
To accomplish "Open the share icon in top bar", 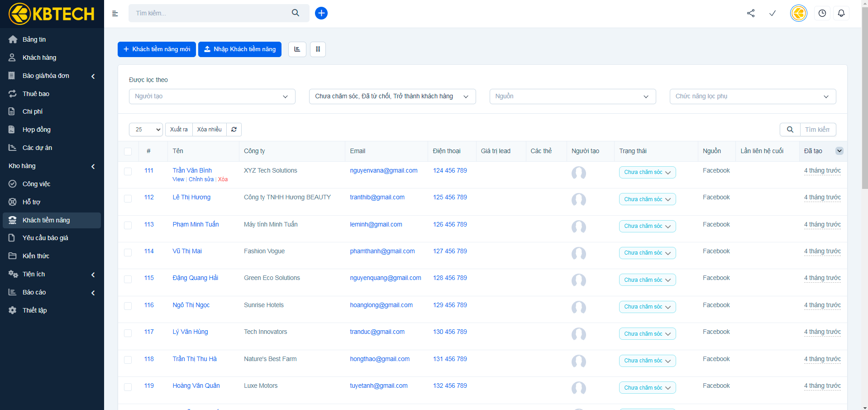I will coord(751,13).
